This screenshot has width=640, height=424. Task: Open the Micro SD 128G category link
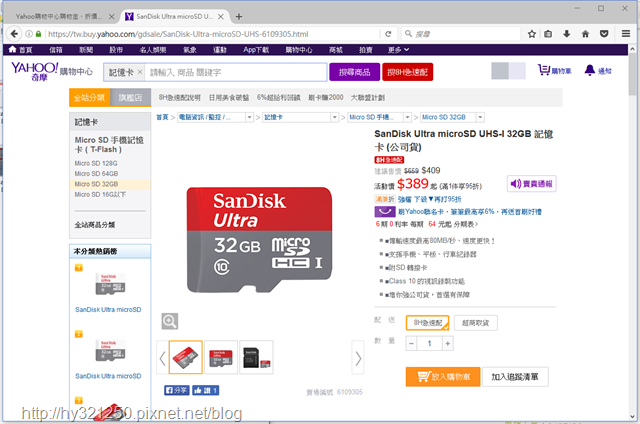(96, 163)
